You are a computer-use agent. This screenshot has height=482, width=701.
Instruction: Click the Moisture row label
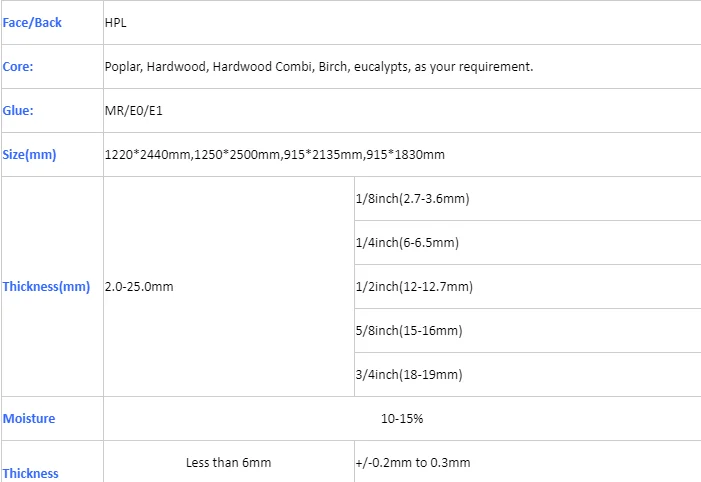point(29,418)
